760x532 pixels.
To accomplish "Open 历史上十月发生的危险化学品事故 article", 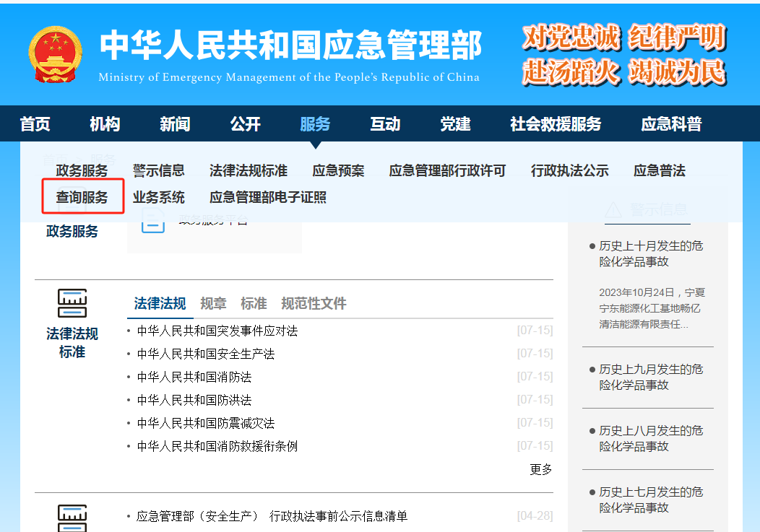I will [x=650, y=254].
